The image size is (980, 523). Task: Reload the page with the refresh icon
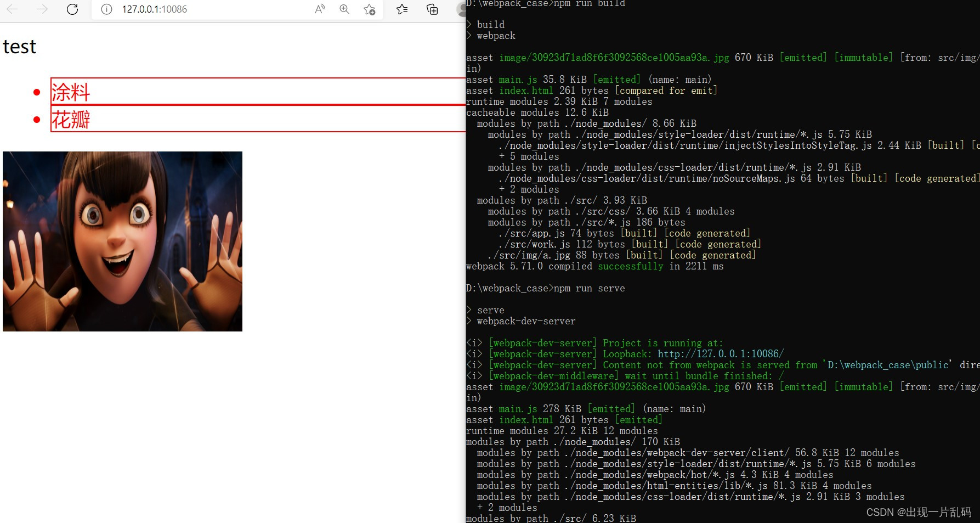72,9
